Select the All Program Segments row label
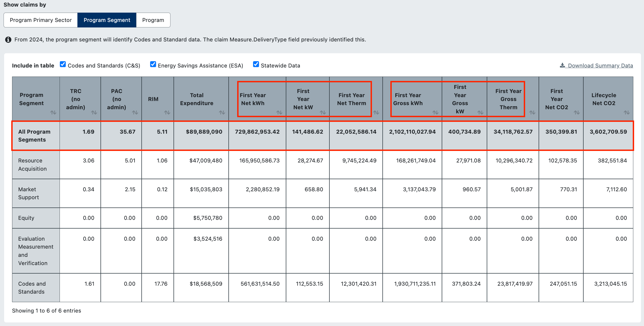Image resolution: width=644 pixels, height=326 pixels. [34, 136]
